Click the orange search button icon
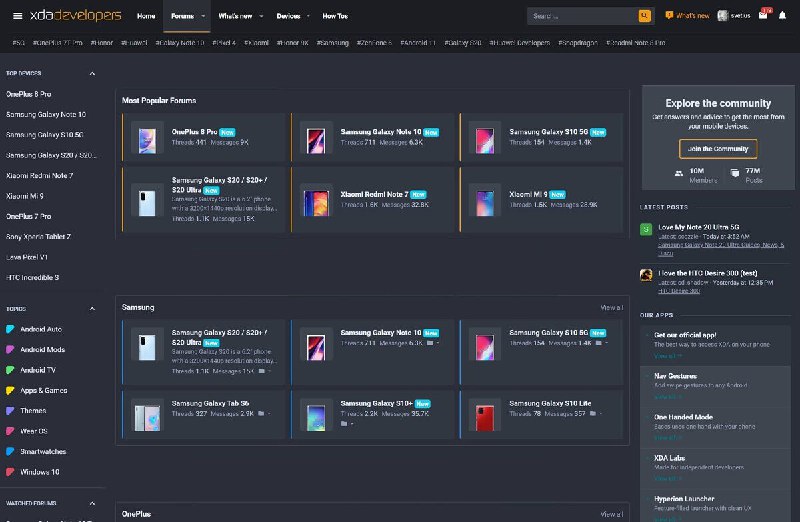The height and width of the screenshot is (522, 800). [644, 16]
